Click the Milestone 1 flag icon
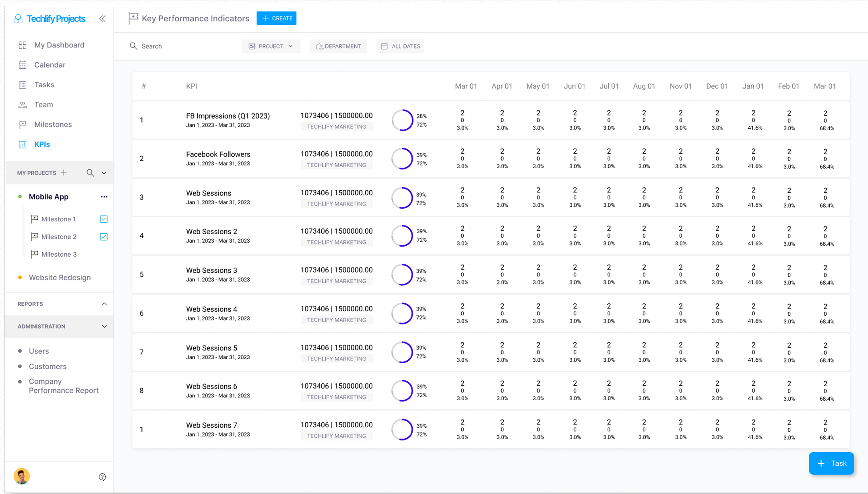 tap(35, 219)
